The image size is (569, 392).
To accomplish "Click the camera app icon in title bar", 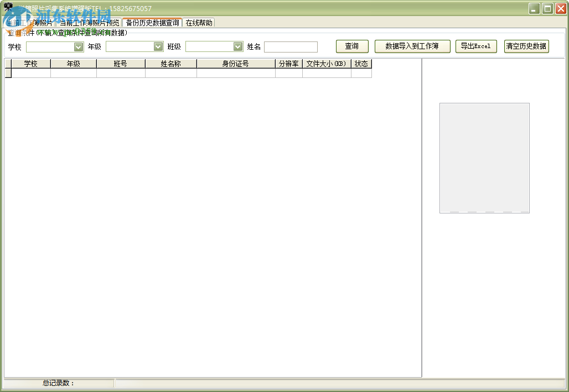I will point(8,5).
